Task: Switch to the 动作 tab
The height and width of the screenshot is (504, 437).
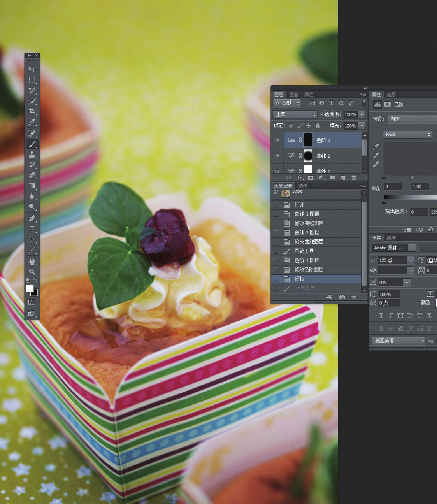Action: tap(303, 186)
